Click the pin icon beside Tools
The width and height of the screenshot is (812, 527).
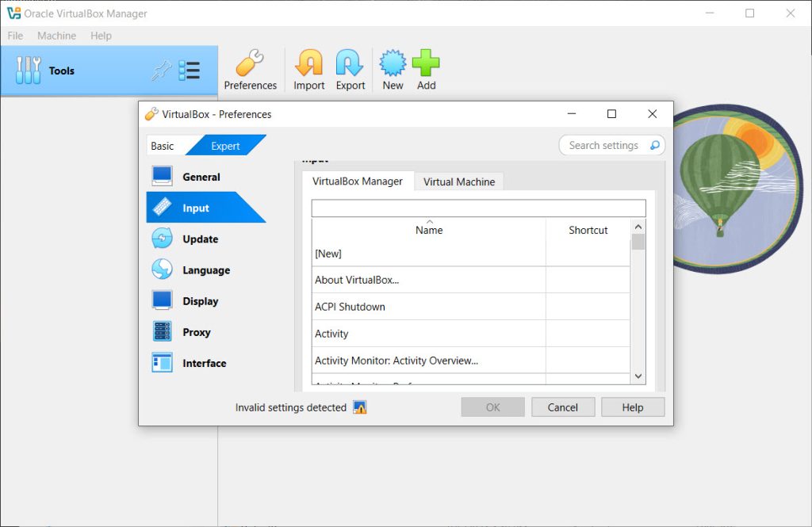tap(161, 71)
